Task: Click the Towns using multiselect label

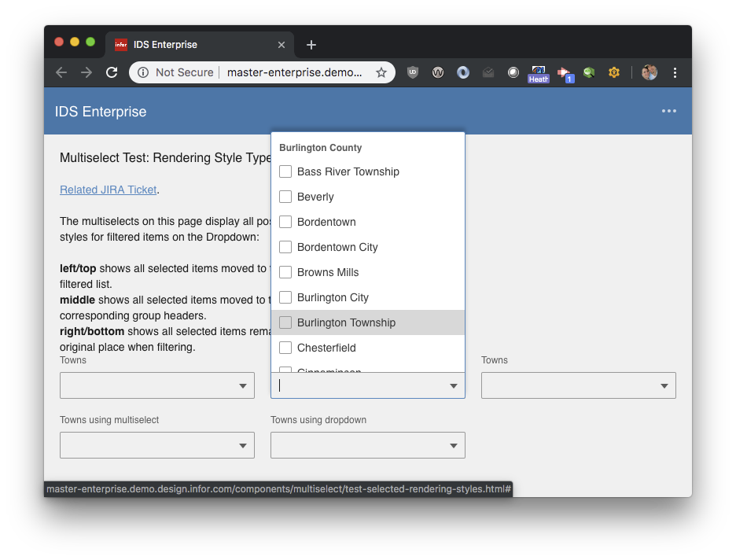Action: pos(109,420)
